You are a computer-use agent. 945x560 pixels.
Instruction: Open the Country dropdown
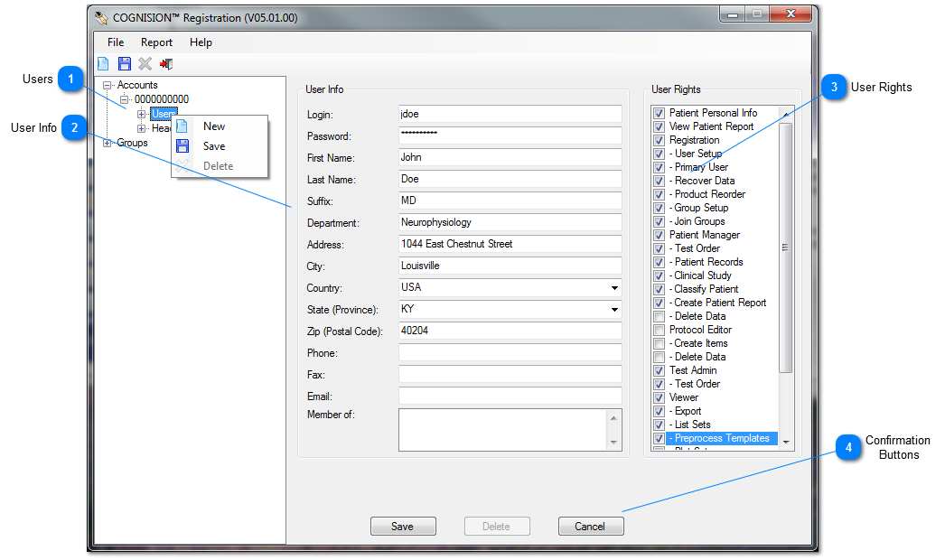pyautogui.click(x=614, y=288)
